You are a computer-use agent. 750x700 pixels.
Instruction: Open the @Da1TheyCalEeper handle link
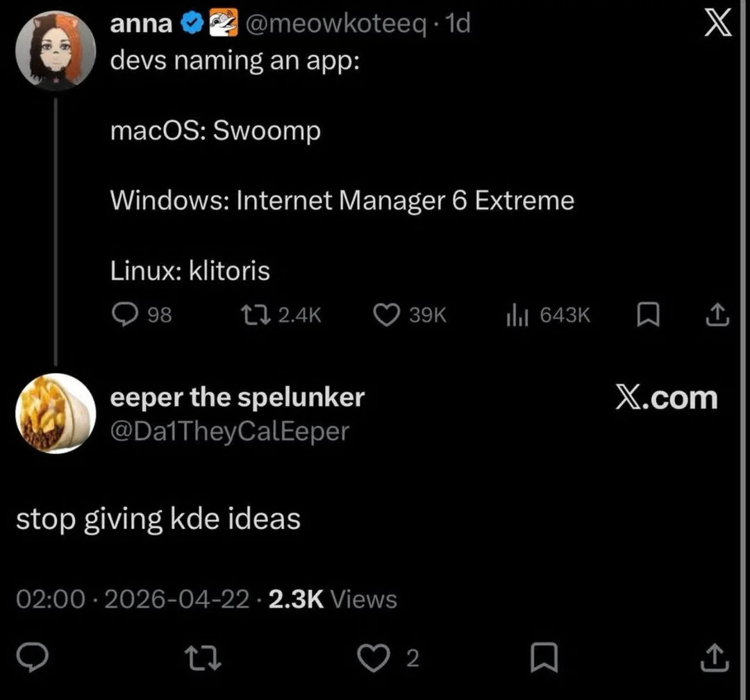(x=230, y=431)
